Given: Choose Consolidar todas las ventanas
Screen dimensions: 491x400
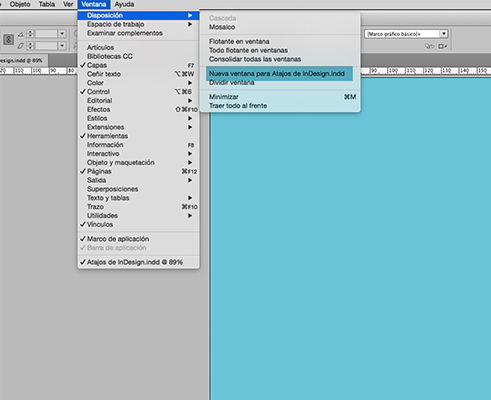Looking at the screenshot, I should pos(280,59).
